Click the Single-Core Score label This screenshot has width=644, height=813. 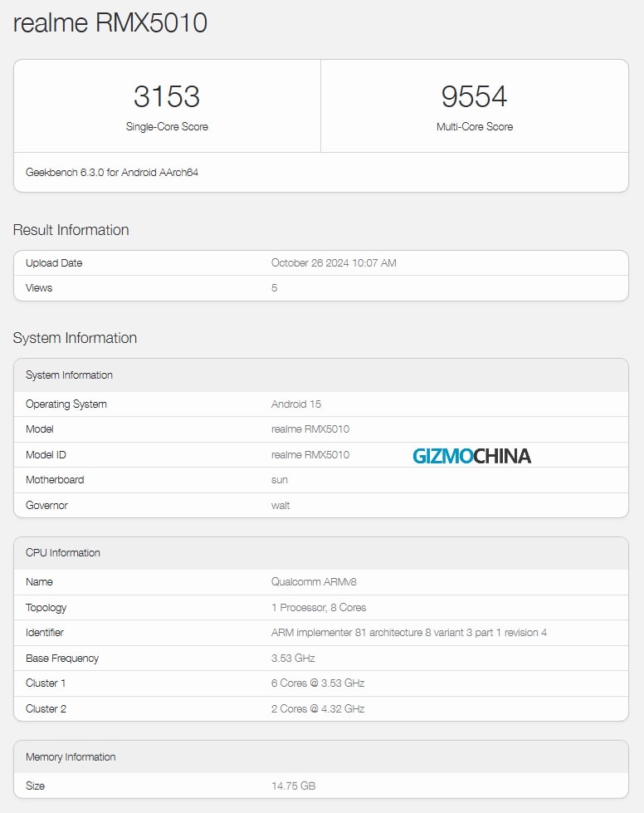click(167, 127)
